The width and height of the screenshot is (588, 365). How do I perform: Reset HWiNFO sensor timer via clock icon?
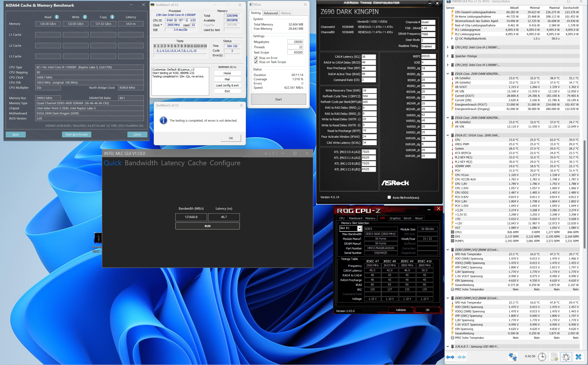542,357
